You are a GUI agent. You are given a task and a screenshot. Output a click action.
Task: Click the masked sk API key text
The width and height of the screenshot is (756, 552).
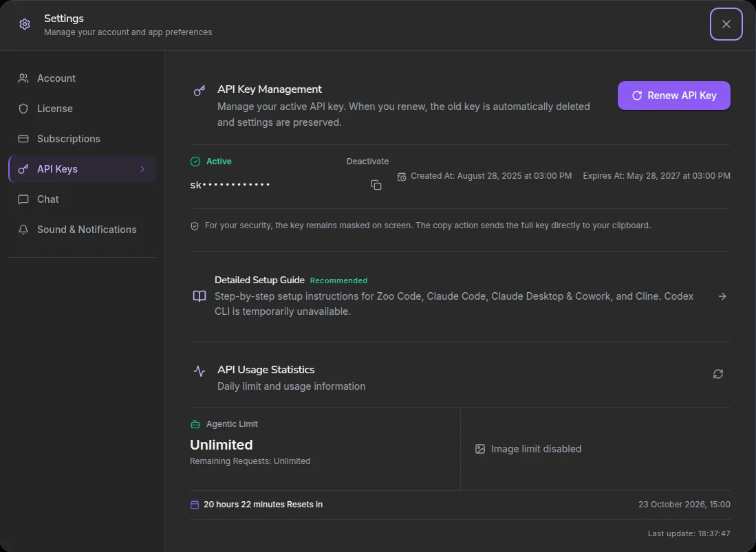[230, 185]
